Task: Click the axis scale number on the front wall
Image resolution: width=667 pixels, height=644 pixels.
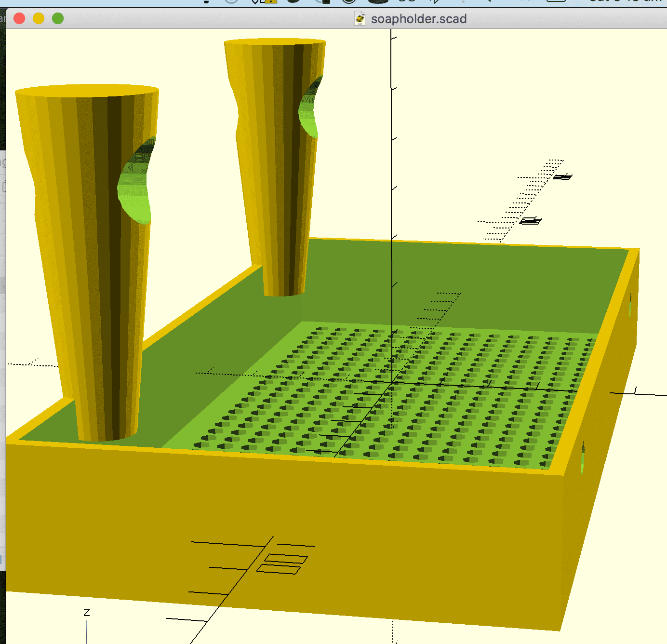Action: pos(283,564)
